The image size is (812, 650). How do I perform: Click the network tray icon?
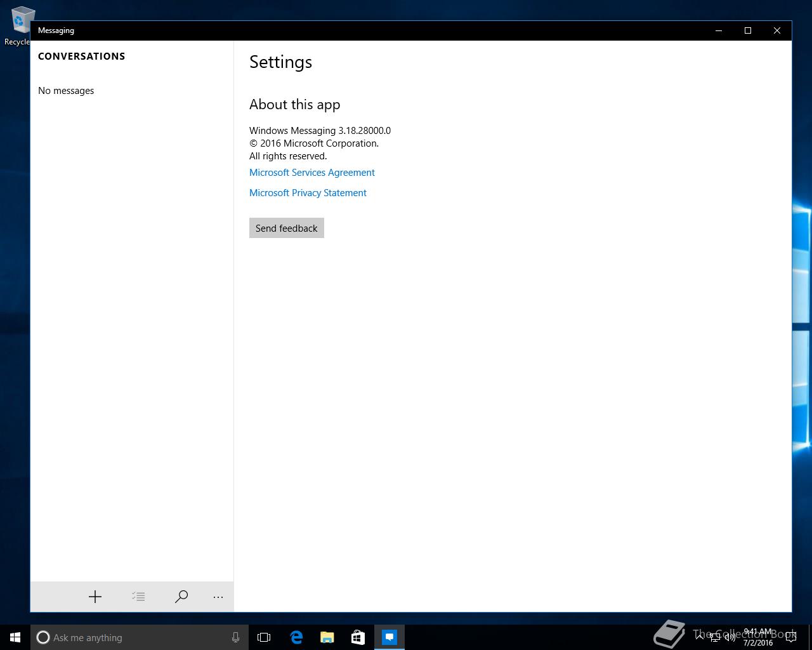tap(715, 637)
